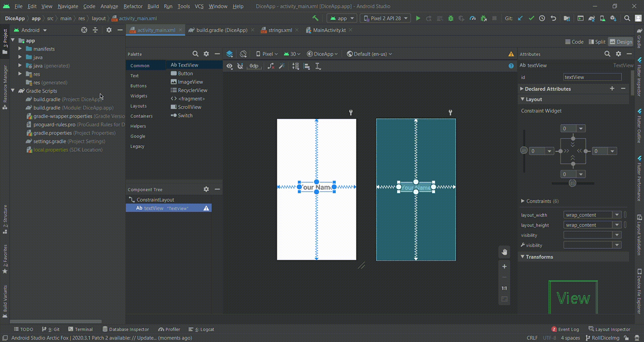Expand the manifests folder

click(x=20, y=49)
